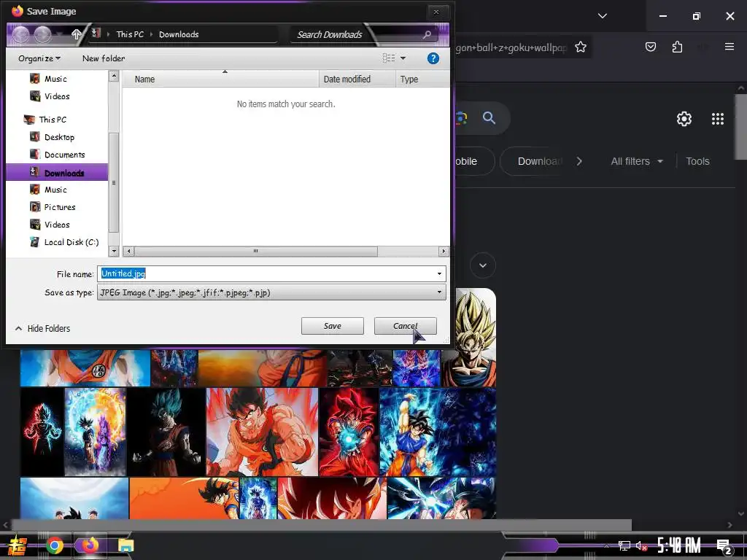Click the Desktop folder icon in tree
This screenshot has width=747, height=560.
[x=35, y=136]
